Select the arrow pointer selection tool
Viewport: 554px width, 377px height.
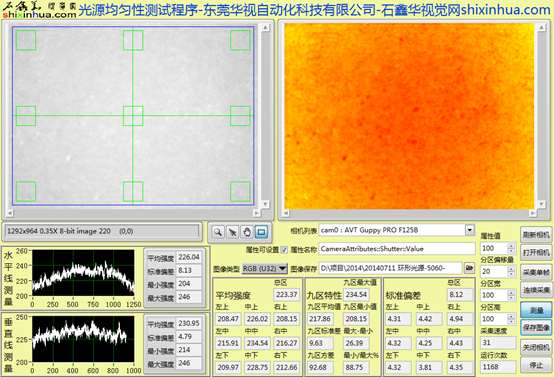point(232,232)
